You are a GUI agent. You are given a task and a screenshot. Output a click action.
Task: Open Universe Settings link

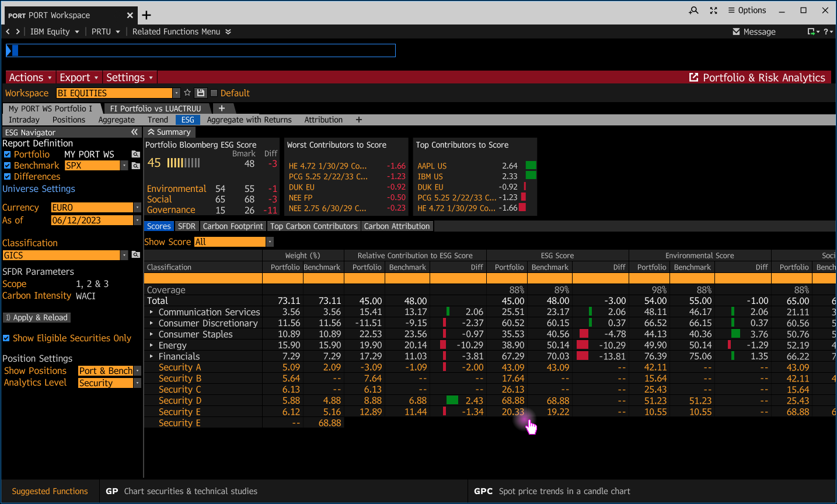point(39,189)
